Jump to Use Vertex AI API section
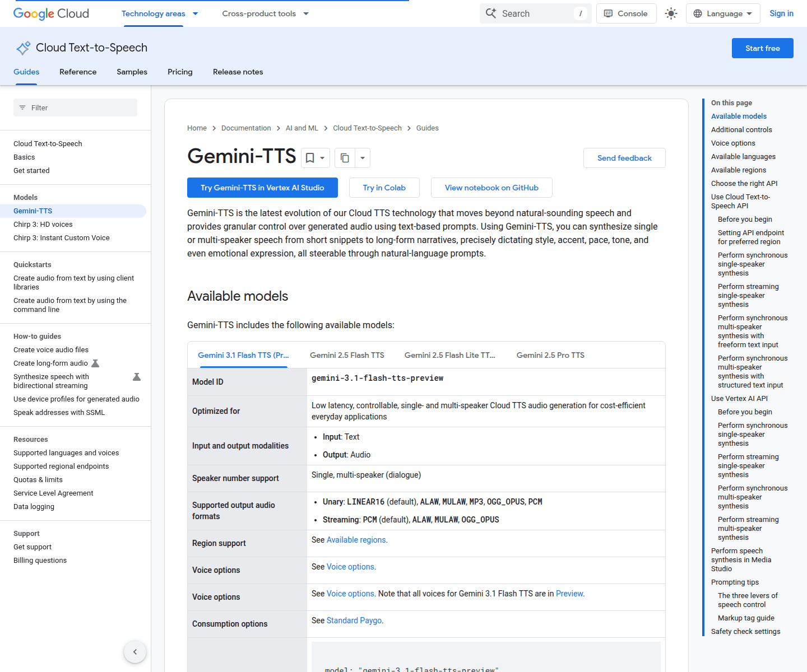Screen dimensions: 807x672 739,399
